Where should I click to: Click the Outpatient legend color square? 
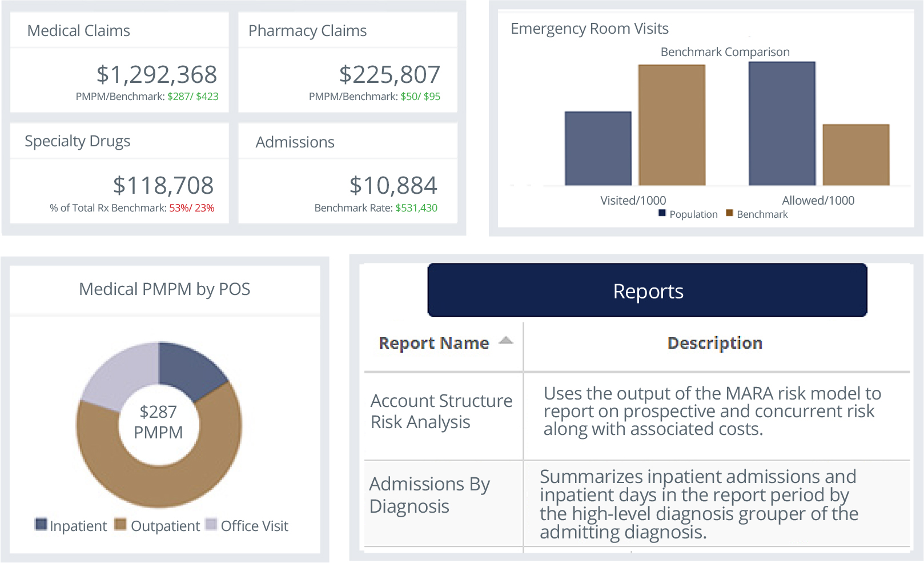pyautogui.click(x=120, y=525)
